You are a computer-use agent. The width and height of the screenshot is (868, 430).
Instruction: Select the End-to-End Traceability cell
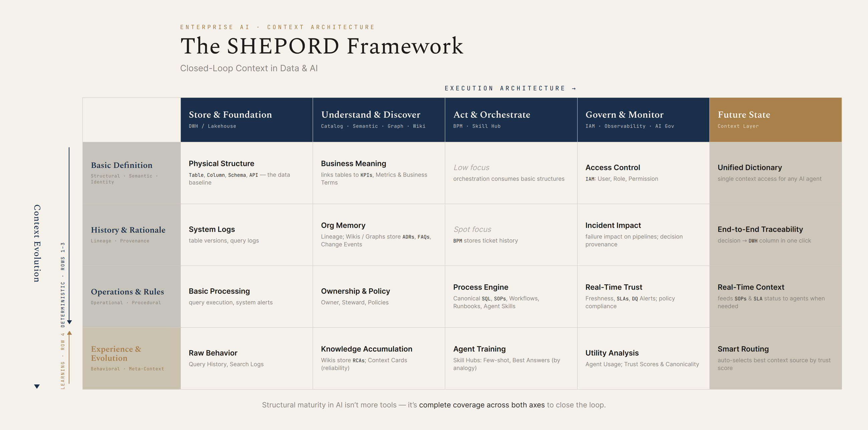776,235
